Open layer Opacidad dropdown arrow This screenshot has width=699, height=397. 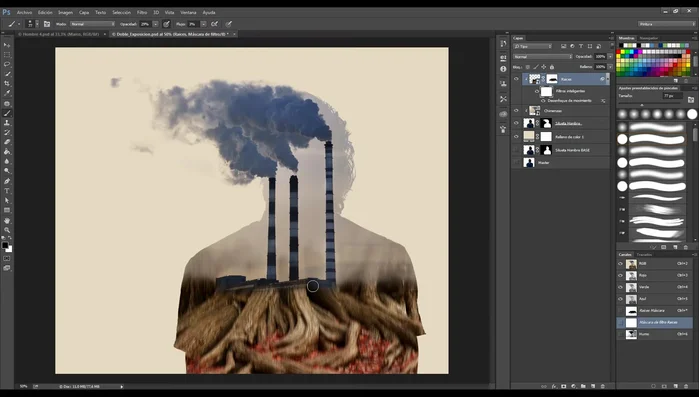(x=610, y=57)
